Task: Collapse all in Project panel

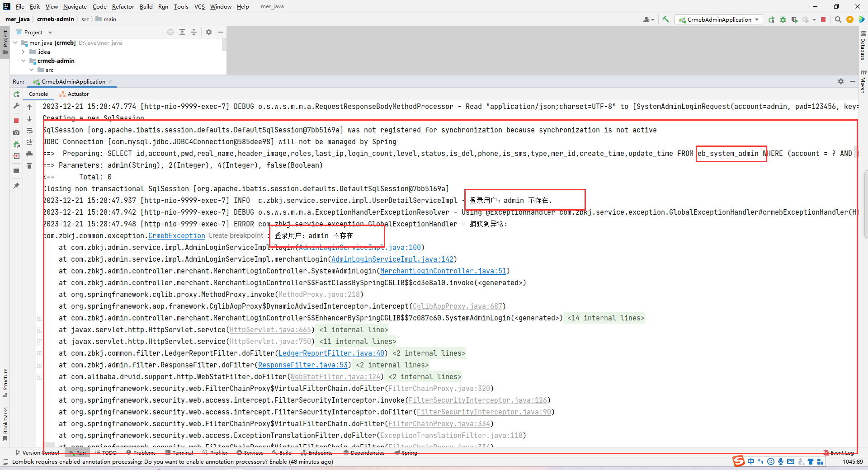Action: [194, 32]
